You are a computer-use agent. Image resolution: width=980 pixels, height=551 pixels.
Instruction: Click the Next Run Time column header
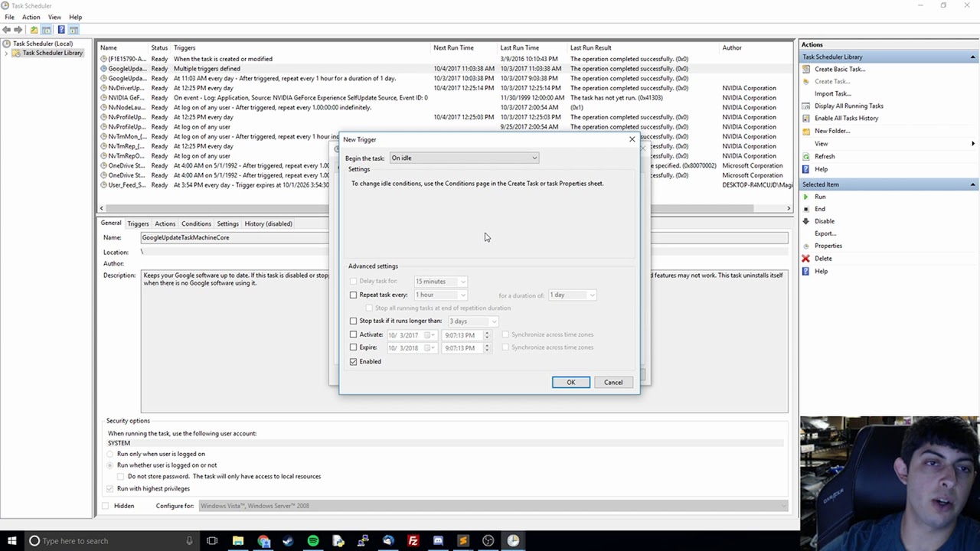[453, 47]
